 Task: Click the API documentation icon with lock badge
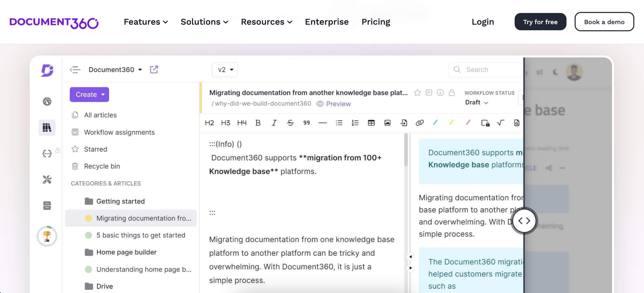pyautogui.click(x=47, y=154)
